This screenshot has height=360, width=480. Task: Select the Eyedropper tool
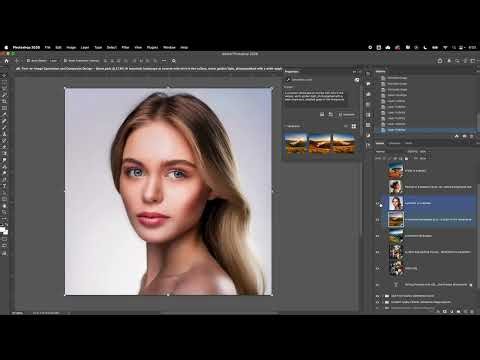point(4,115)
